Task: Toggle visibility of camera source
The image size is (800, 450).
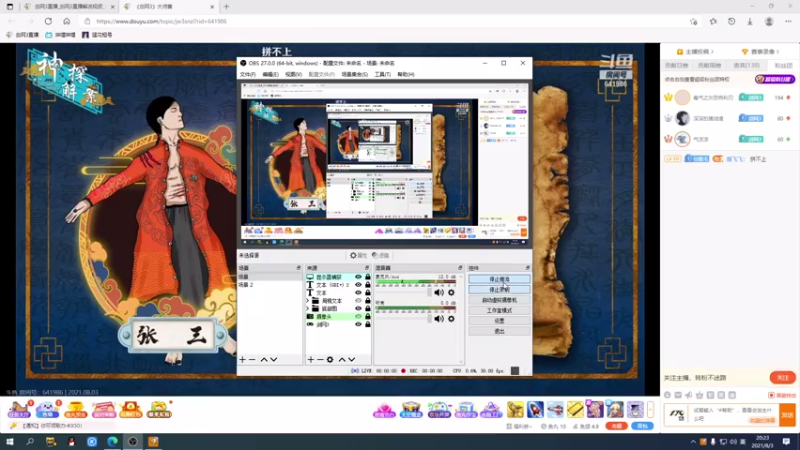Action: (358, 316)
